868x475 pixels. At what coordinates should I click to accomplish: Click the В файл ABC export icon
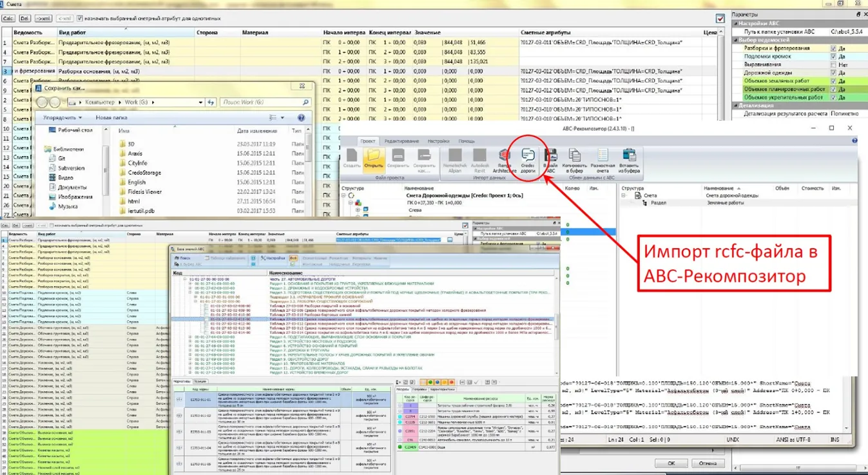pos(550,161)
